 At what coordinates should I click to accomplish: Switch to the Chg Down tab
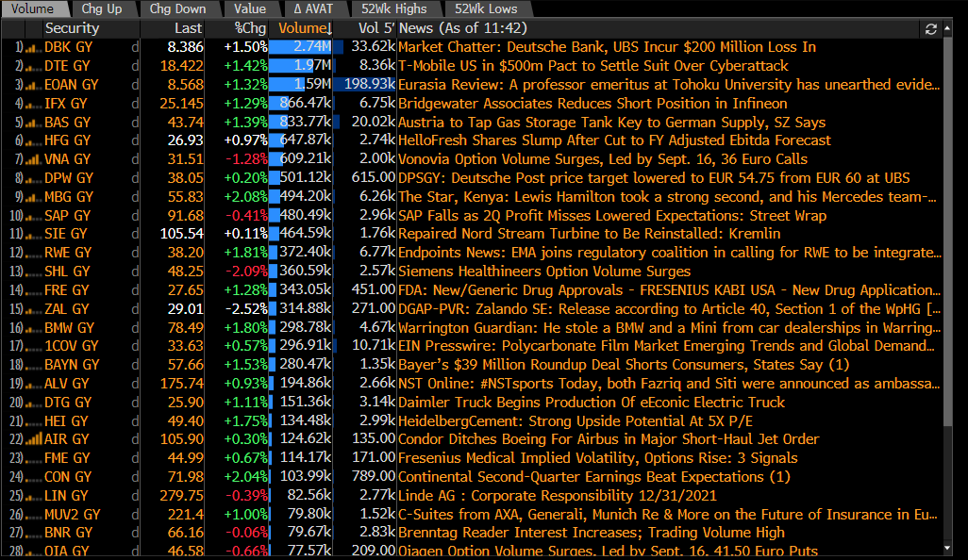[x=177, y=8]
